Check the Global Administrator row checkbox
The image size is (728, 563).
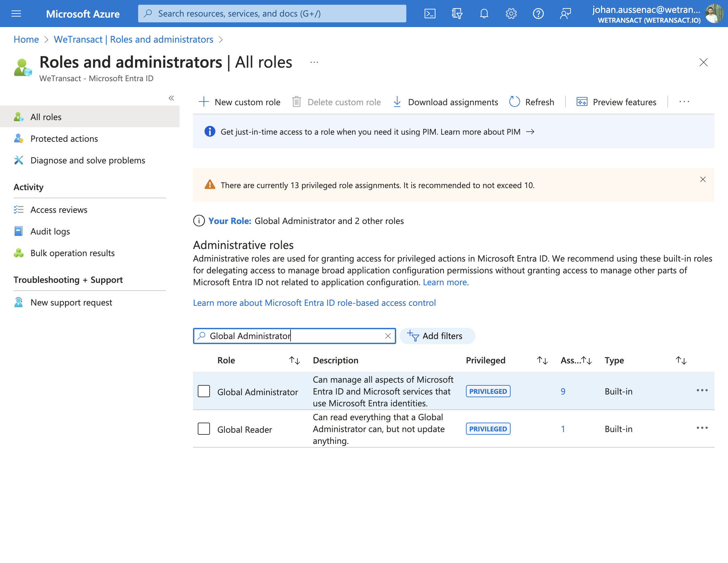204,391
